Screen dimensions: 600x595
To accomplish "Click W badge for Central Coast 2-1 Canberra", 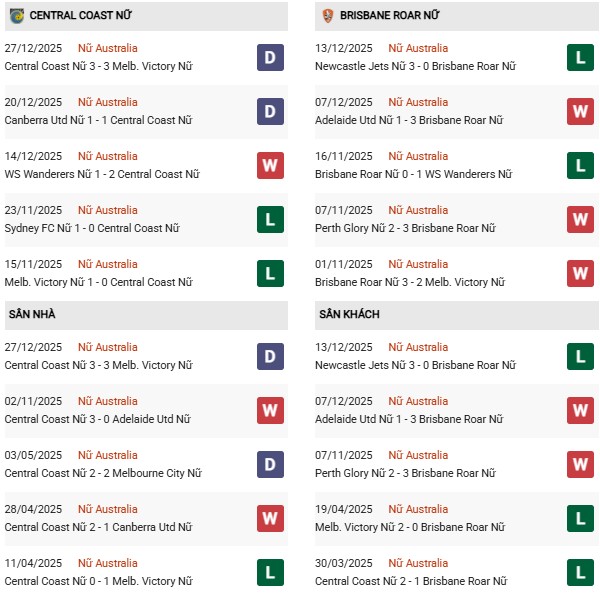I will (270, 519).
